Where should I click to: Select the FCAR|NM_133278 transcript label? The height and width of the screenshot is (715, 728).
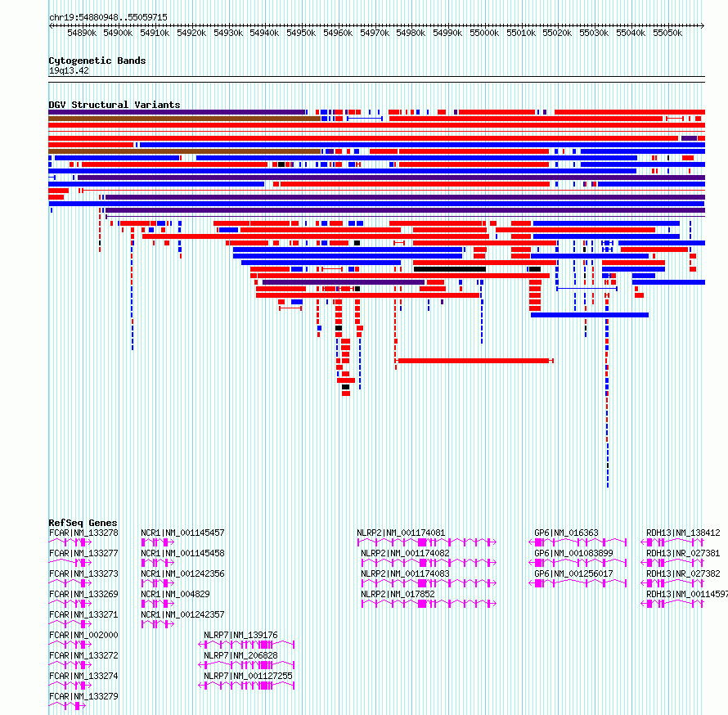[83, 533]
